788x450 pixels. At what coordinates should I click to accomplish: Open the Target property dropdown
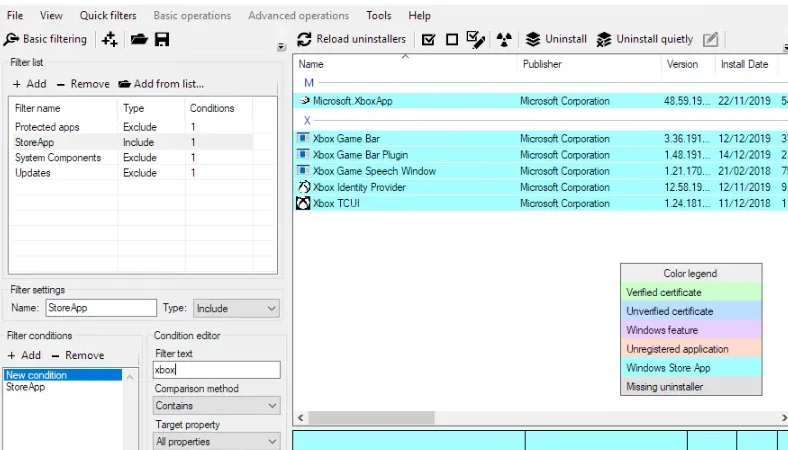[x=217, y=441]
